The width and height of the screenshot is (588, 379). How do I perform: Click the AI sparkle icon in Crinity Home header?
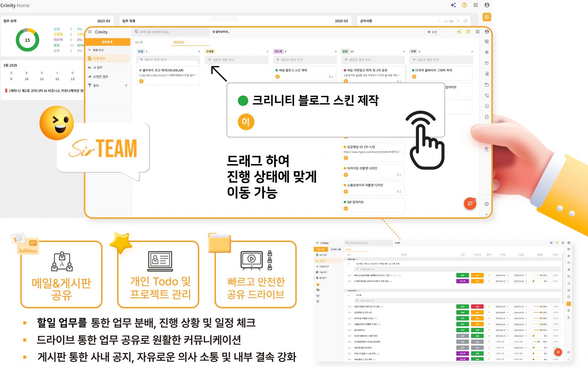click(x=453, y=5)
